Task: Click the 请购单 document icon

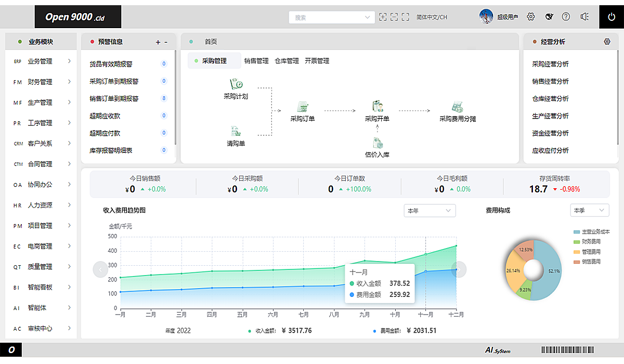Action: click(x=236, y=131)
